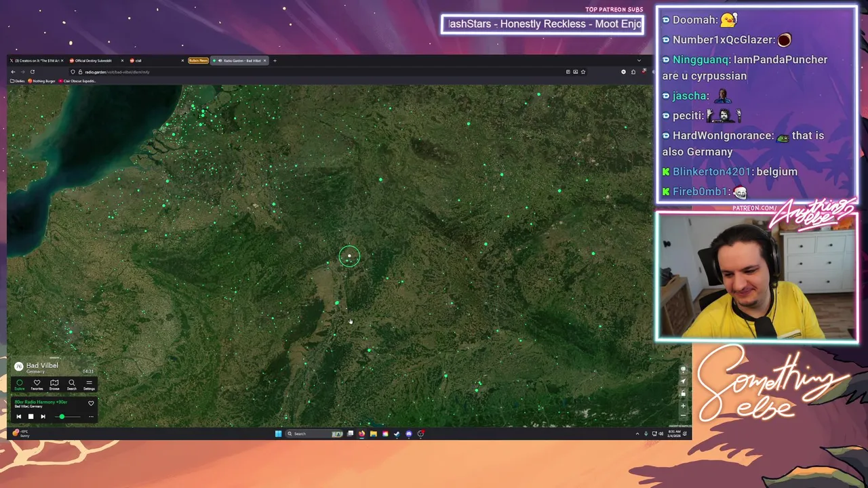Screen dimensions: 868x488
Task: Go back in browser
Action: tap(13, 72)
